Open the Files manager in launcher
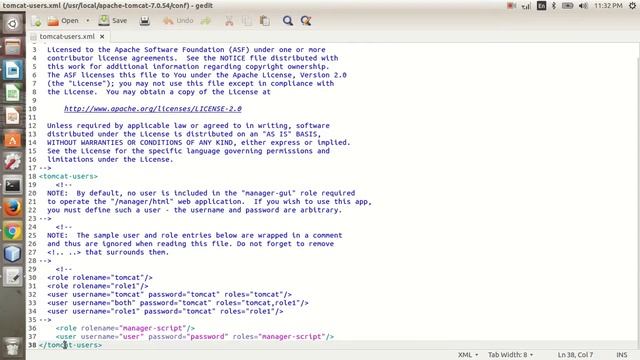Image resolution: width=640 pixels, height=360 pixels. (13, 47)
